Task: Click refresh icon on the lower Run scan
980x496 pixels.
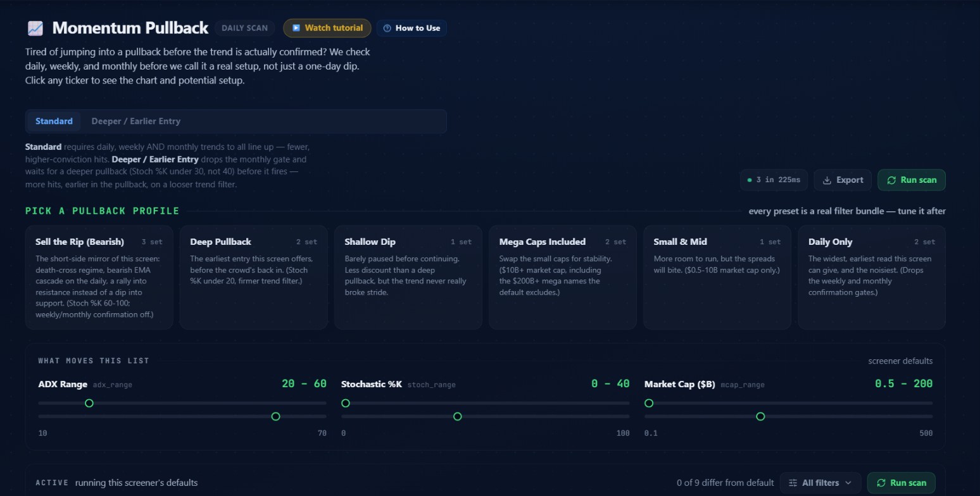Action: (881, 483)
